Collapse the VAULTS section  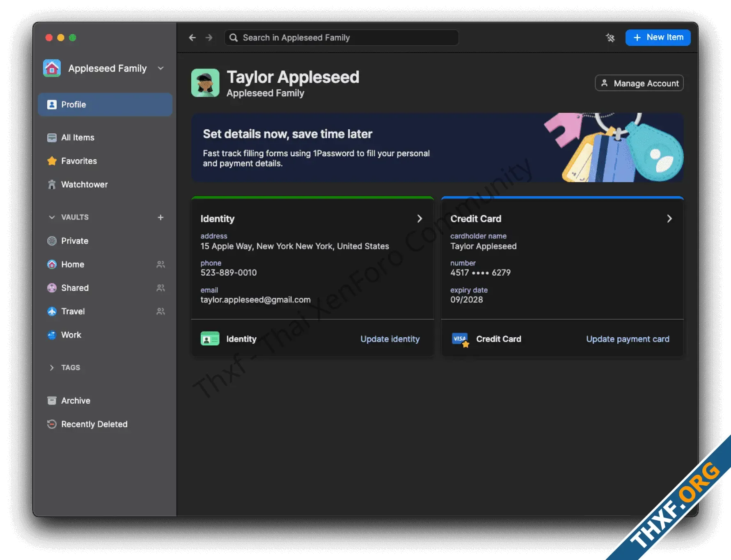pos(52,217)
